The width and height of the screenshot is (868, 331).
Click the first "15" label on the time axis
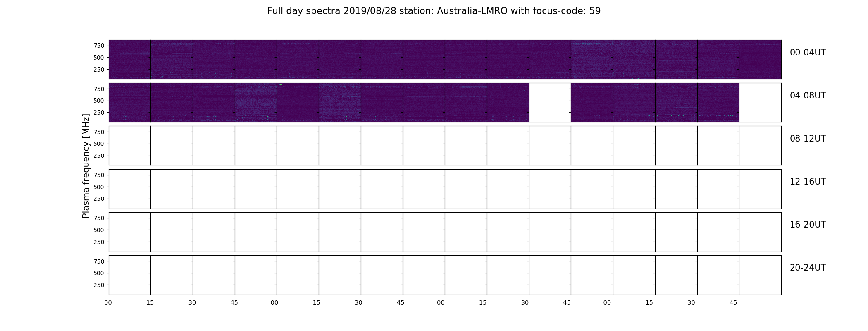[x=150, y=302]
